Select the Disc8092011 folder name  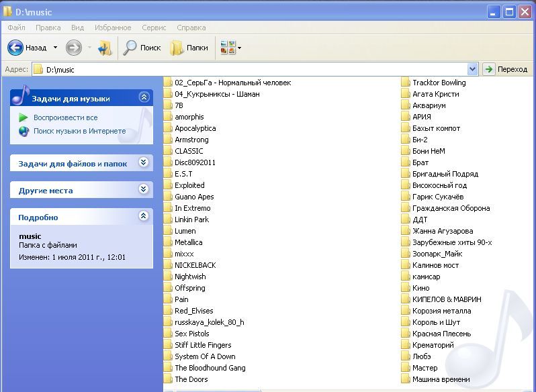195,162
